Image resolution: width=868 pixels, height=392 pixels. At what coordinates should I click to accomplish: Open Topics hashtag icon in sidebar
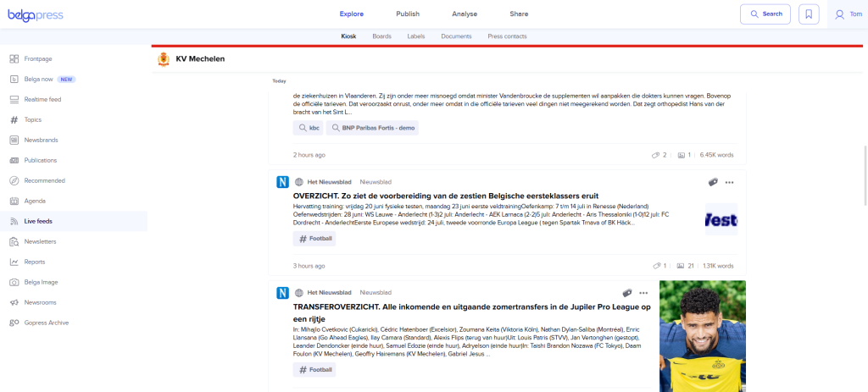14,120
